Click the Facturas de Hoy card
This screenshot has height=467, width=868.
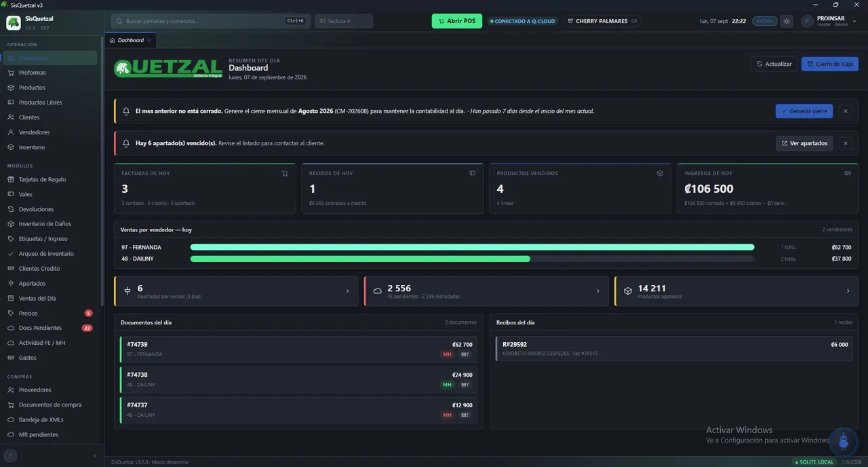click(205, 188)
